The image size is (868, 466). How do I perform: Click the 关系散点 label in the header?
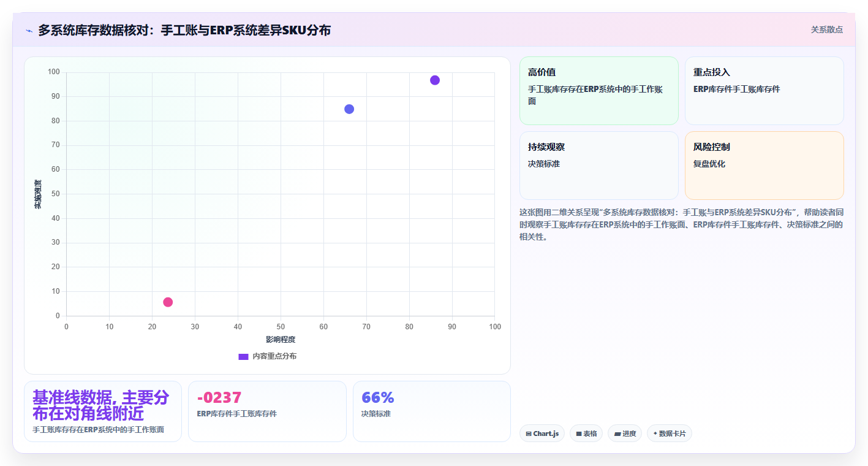pos(826,29)
